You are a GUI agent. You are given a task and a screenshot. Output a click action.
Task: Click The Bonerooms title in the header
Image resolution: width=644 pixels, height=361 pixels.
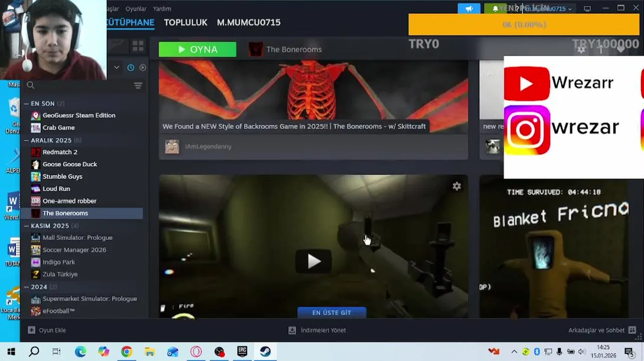click(x=294, y=49)
